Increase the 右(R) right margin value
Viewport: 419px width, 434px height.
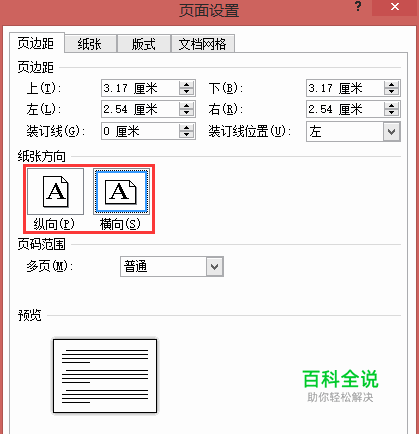click(x=392, y=105)
